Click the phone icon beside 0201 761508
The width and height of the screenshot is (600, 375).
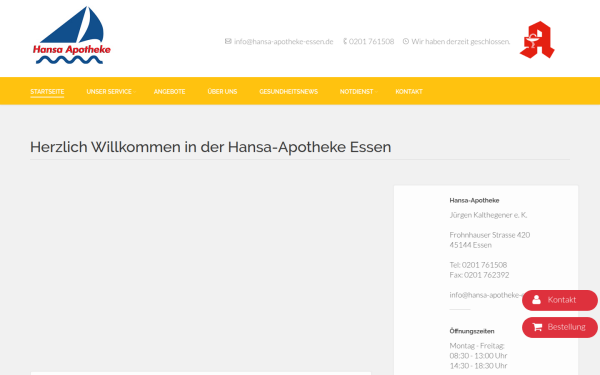coord(345,41)
